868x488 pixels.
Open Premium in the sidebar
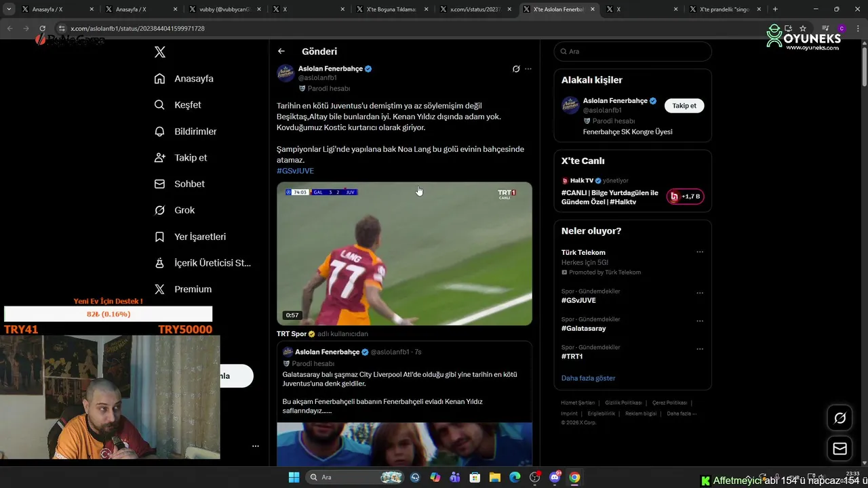(x=182, y=289)
